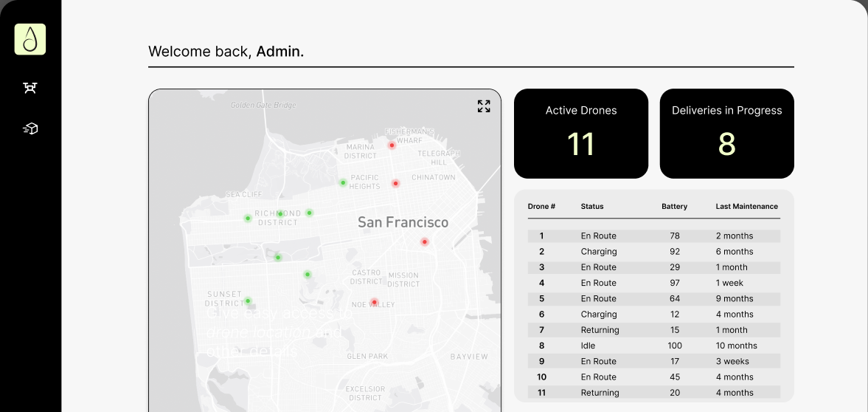Select red drone marker near Fisherman's Wharf
868x412 pixels.
pyautogui.click(x=392, y=145)
